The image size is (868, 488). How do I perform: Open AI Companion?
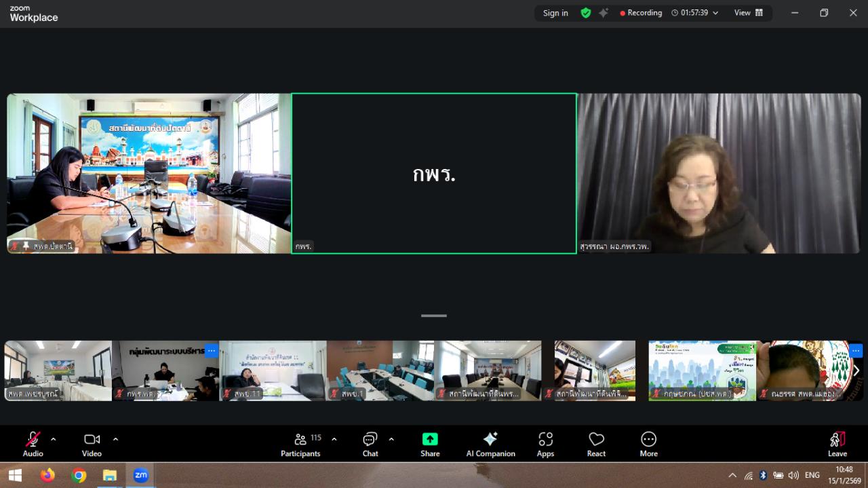(x=490, y=445)
